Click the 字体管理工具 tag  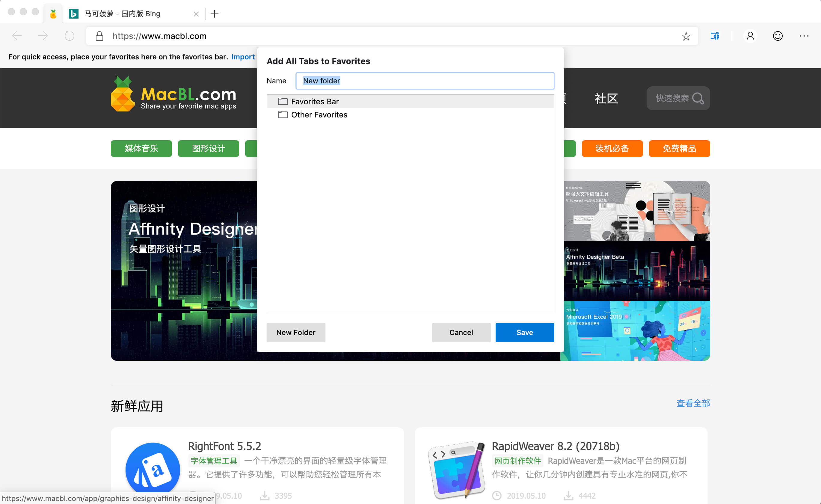pos(214,461)
